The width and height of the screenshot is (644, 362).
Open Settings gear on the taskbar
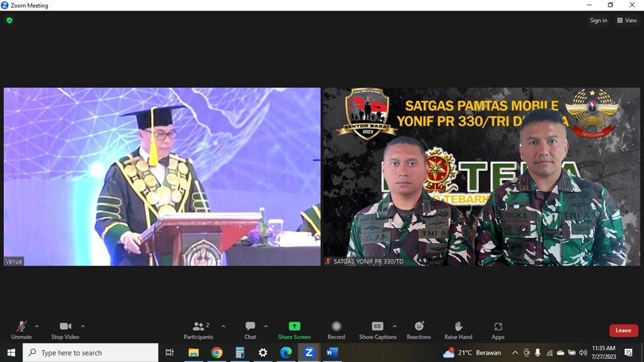coord(263,353)
